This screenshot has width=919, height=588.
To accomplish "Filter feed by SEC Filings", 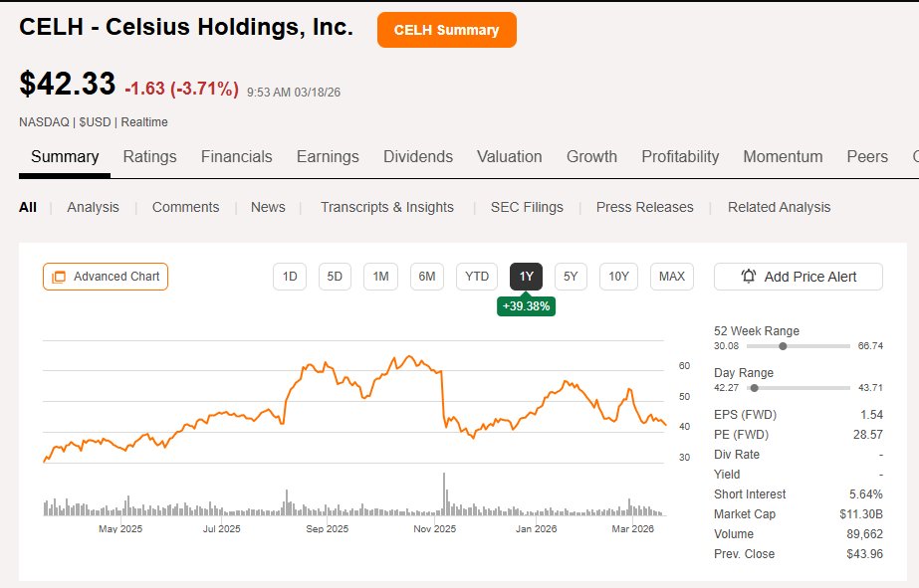I will coord(527,207).
